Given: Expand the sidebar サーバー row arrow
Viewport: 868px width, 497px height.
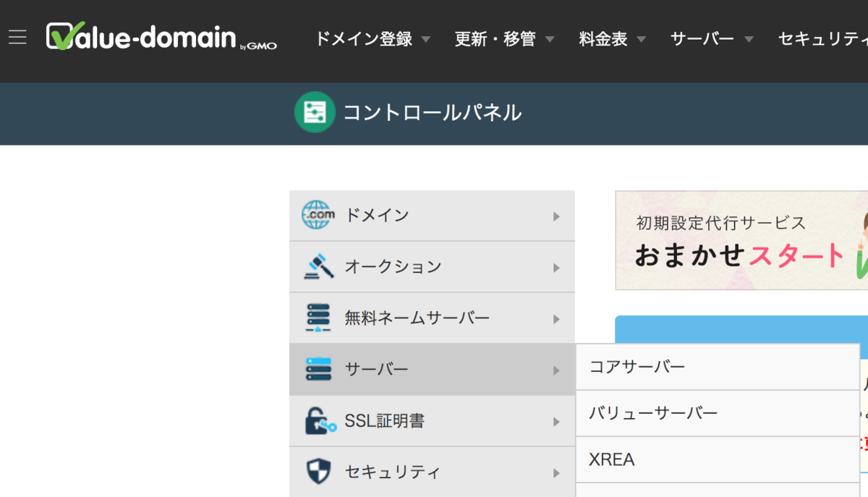Looking at the screenshot, I should [556, 370].
